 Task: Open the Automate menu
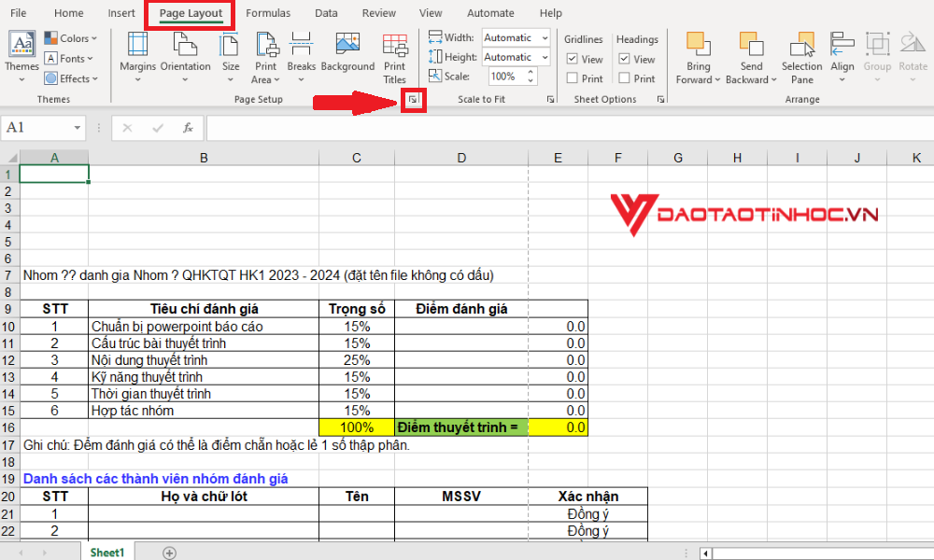(x=490, y=13)
